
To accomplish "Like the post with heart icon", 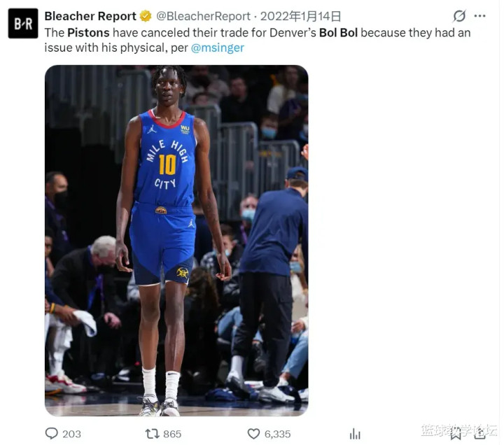I will tap(253, 434).
